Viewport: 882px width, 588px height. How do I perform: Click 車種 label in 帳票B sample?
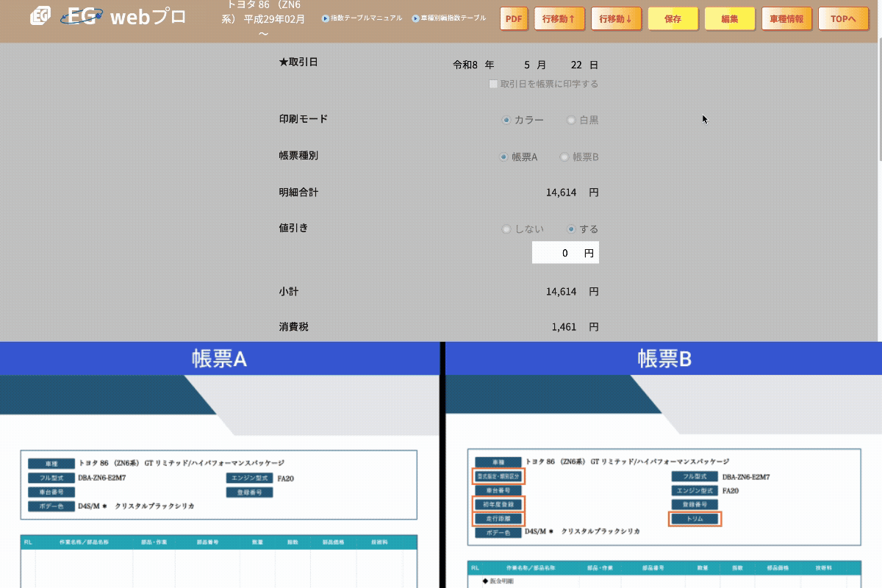coord(498,462)
